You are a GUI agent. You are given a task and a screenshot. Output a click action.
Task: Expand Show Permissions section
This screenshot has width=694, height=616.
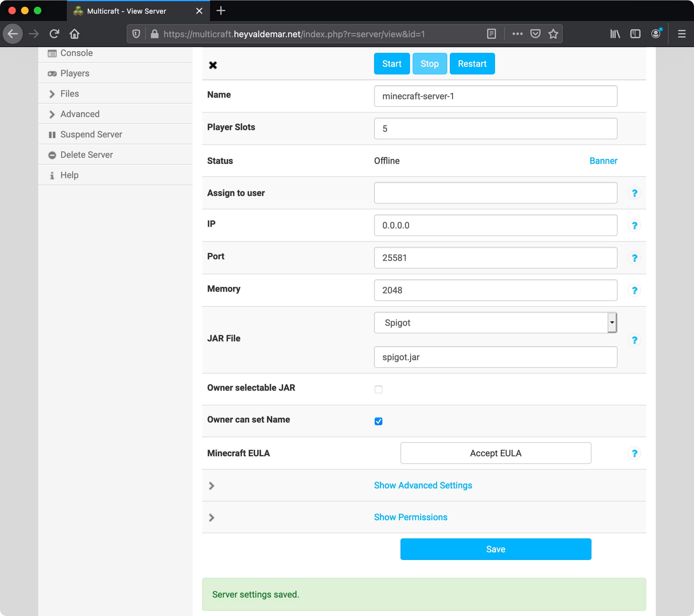point(410,517)
